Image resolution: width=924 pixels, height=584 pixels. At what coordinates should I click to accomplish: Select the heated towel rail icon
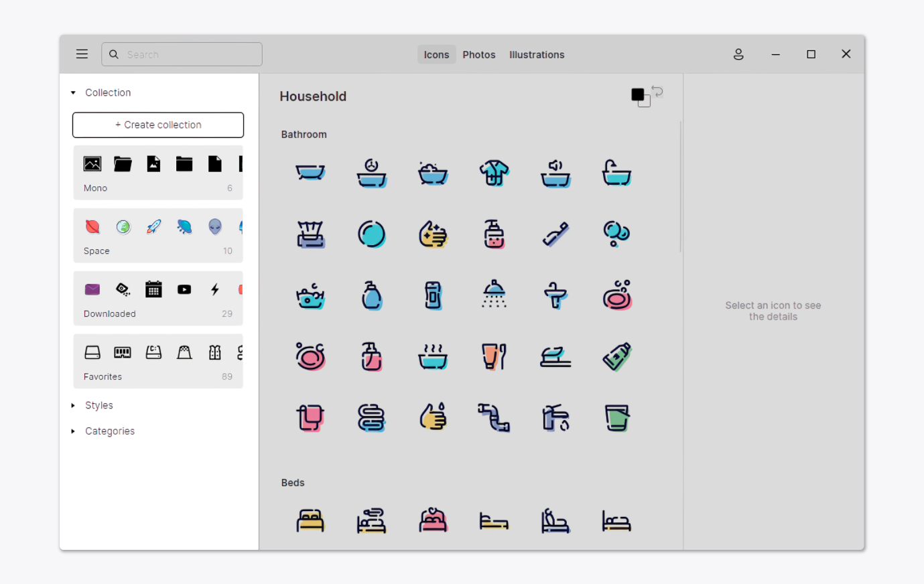click(x=371, y=417)
